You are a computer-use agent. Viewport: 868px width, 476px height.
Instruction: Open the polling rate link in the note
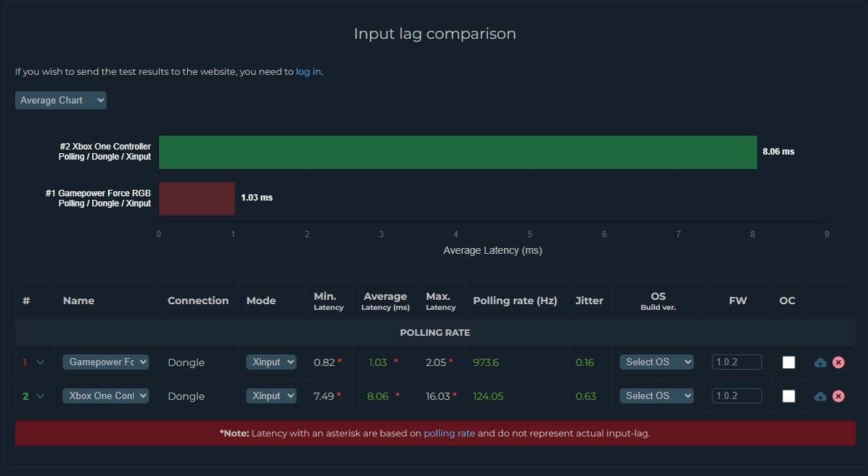(x=449, y=434)
